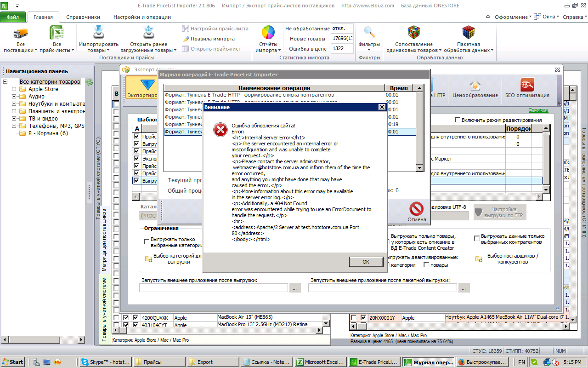Enable the Включить режим редактирования checkbox

click(458, 120)
